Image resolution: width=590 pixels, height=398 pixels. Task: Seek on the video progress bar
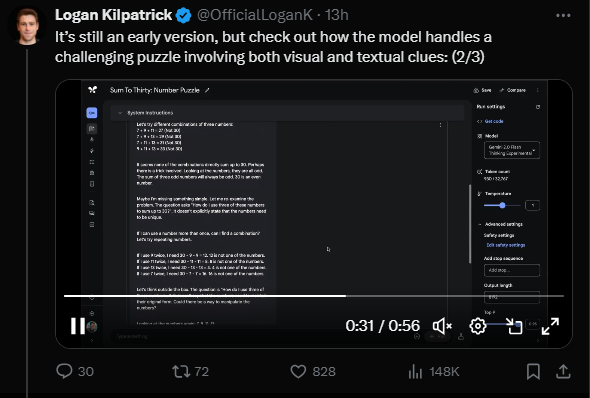[x=314, y=296]
